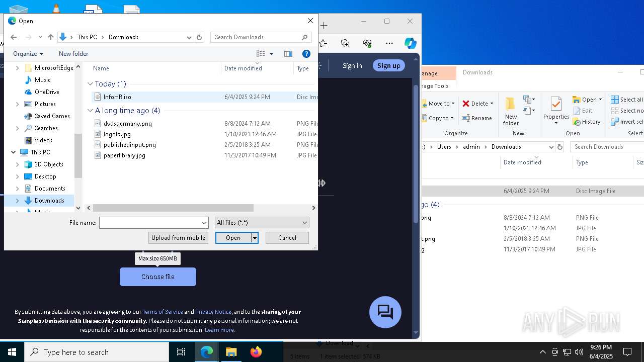Open the Help icon in Open dialog

click(306, 54)
